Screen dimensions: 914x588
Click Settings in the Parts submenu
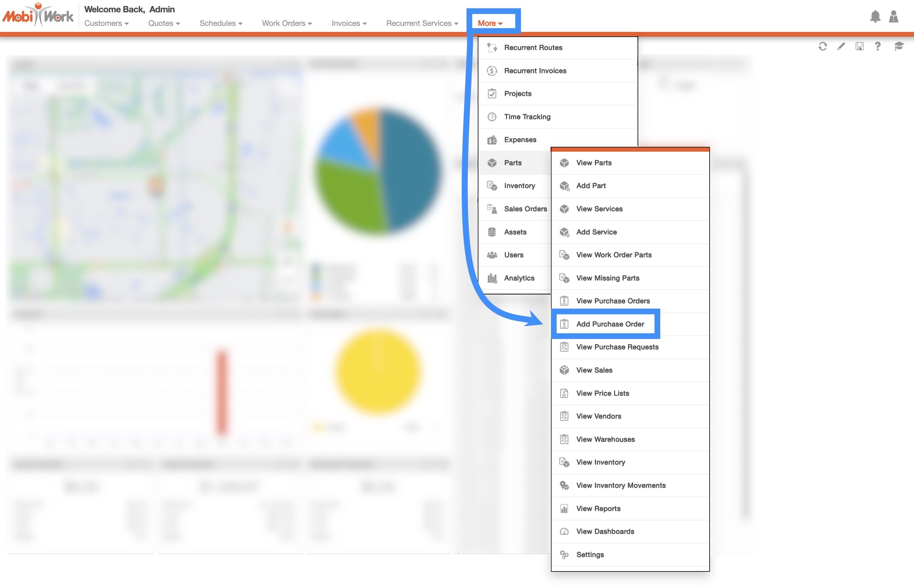click(590, 554)
